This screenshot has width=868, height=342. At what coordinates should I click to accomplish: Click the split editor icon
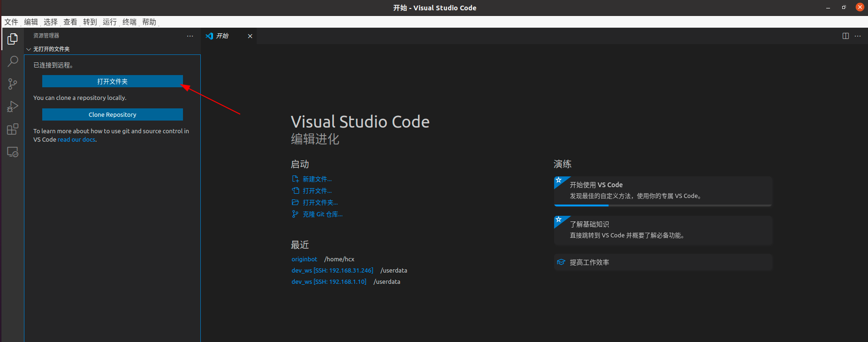pos(845,36)
